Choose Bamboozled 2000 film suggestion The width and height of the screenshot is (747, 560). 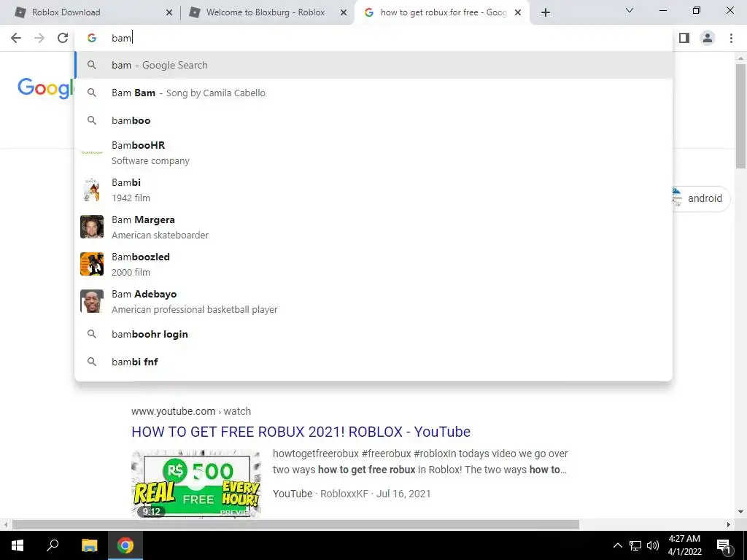pos(373,264)
